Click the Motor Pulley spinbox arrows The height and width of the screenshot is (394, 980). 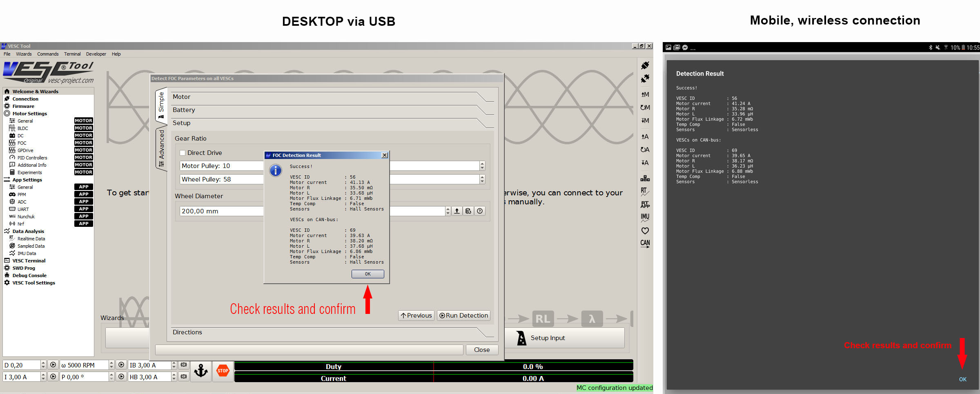(482, 166)
